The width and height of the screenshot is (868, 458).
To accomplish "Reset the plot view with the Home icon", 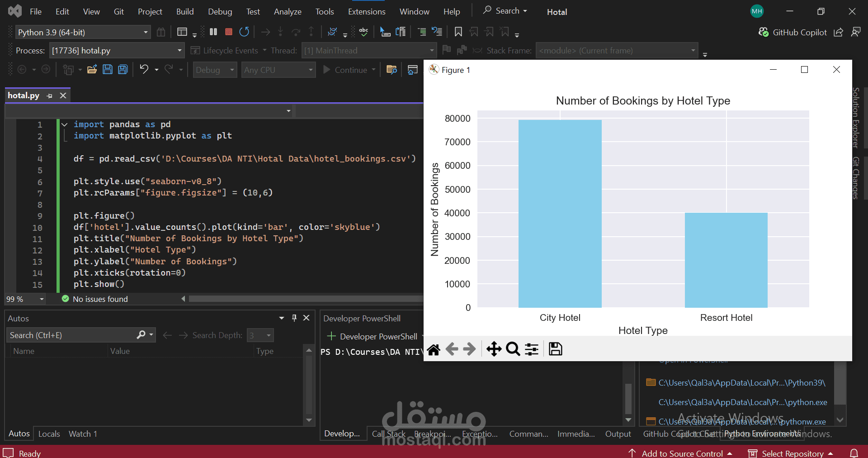I will click(x=434, y=349).
